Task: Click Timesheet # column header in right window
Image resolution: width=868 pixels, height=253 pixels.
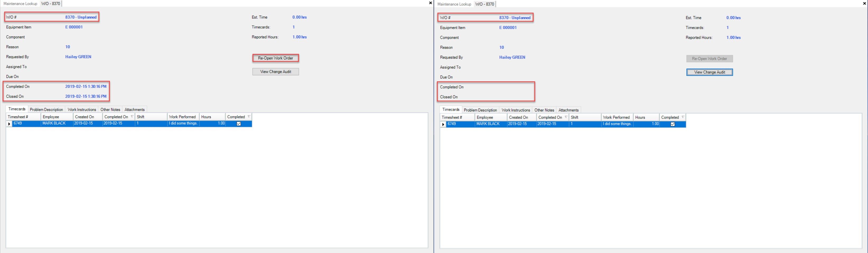Action: [x=457, y=118]
